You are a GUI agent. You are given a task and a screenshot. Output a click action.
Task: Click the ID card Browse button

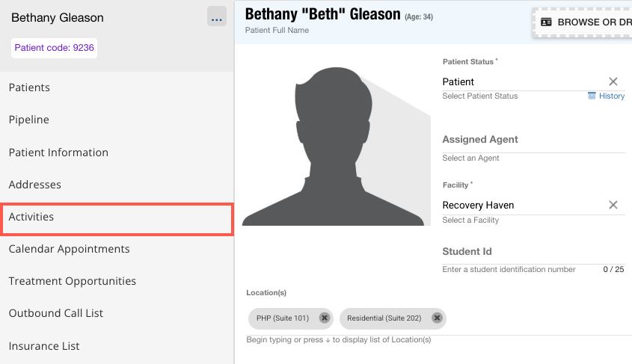[583, 22]
